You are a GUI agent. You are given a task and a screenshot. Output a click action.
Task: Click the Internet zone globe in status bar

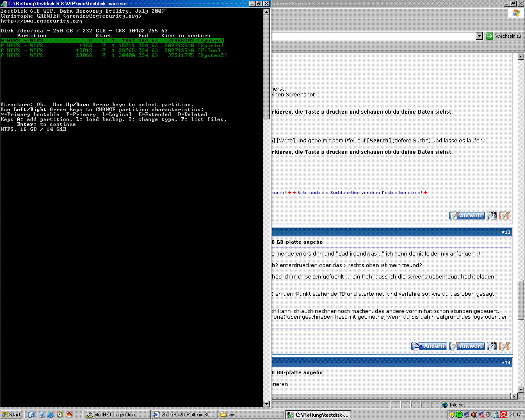coord(445,405)
